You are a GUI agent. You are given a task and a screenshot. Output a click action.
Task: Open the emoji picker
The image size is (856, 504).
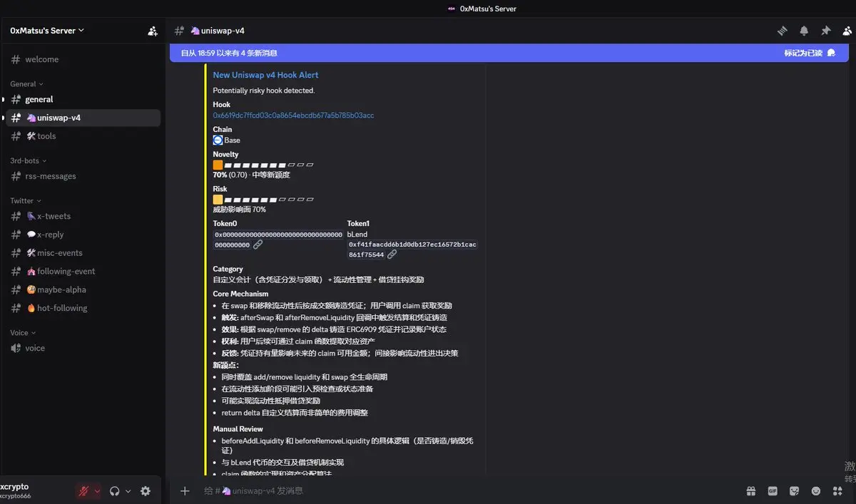[x=816, y=490]
